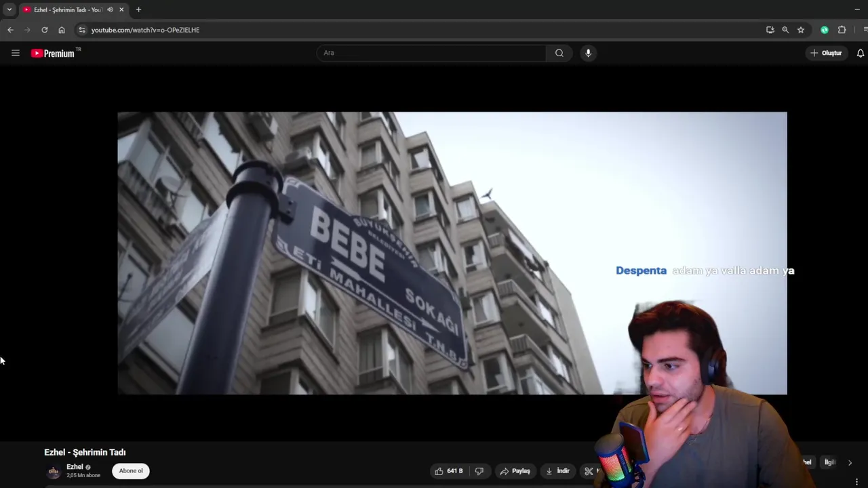This screenshot has width=868, height=488.
Task: Click the address bar URL
Action: (x=145, y=30)
